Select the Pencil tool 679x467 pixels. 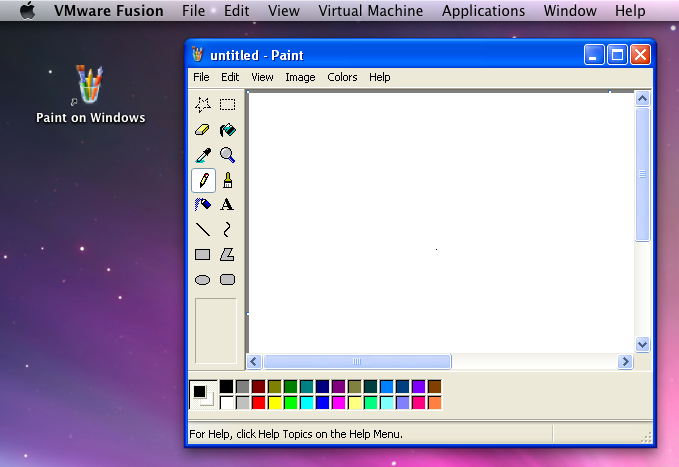(203, 180)
